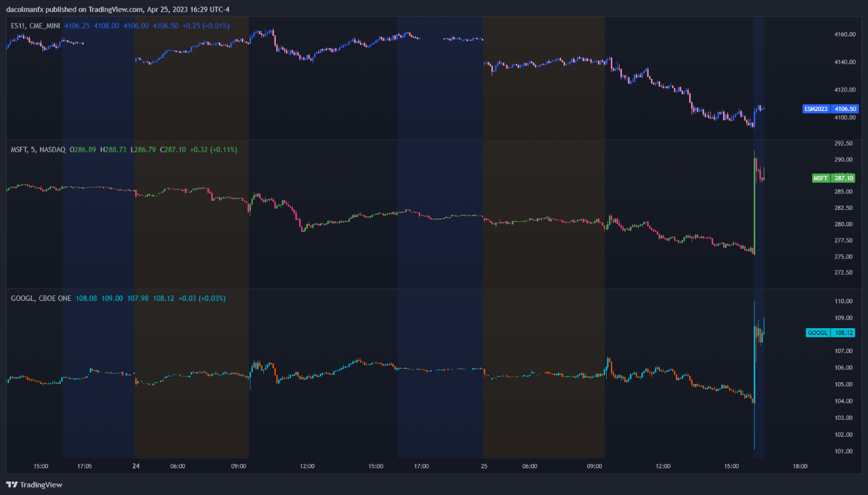Screen dimensions: 868x495
Task: Click the 109.00 price axis label
Action: tap(844, 318)
